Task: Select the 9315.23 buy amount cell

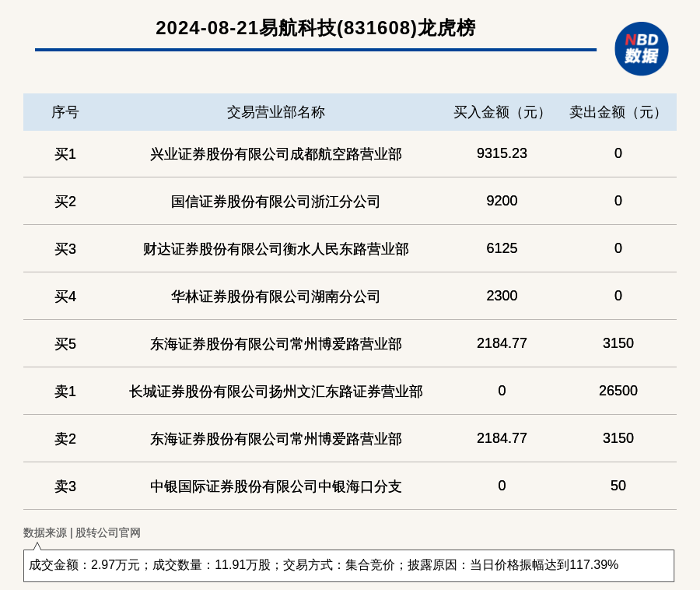Action: (502, 153)
